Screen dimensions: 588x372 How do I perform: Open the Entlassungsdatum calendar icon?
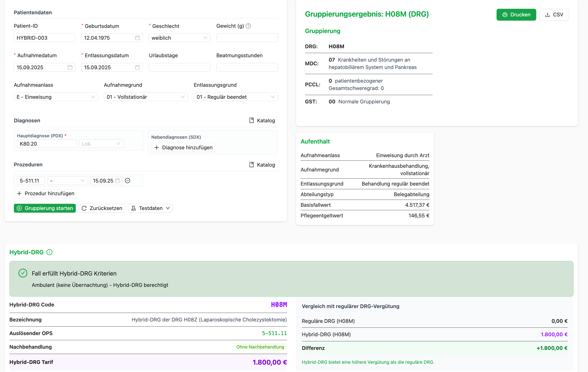tap(137, 67)
